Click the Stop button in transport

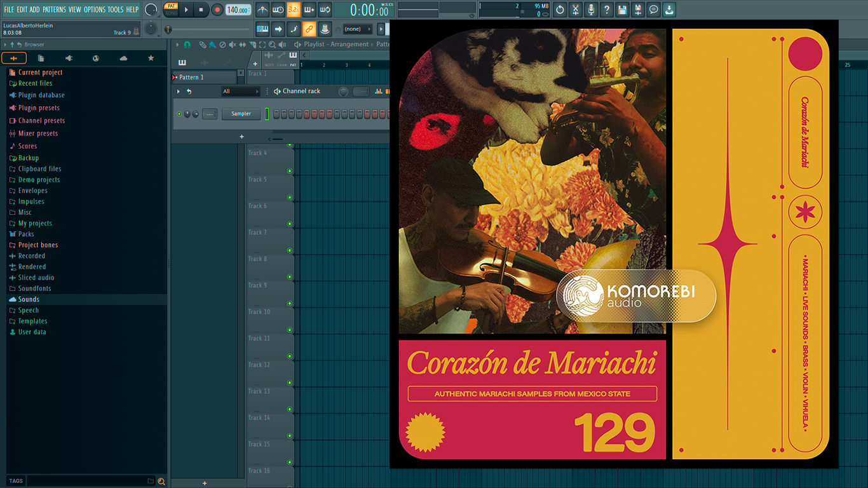click(x=201, y=10)
